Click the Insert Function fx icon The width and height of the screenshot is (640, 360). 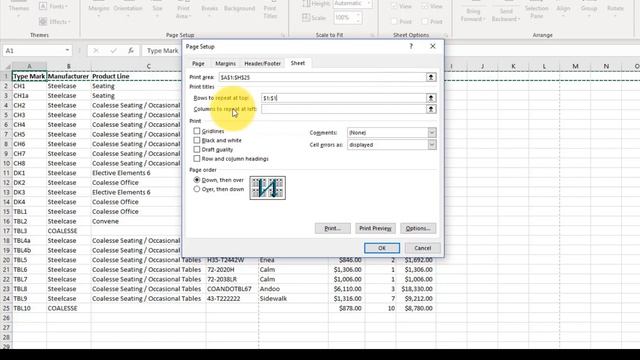tap(131, 51)
